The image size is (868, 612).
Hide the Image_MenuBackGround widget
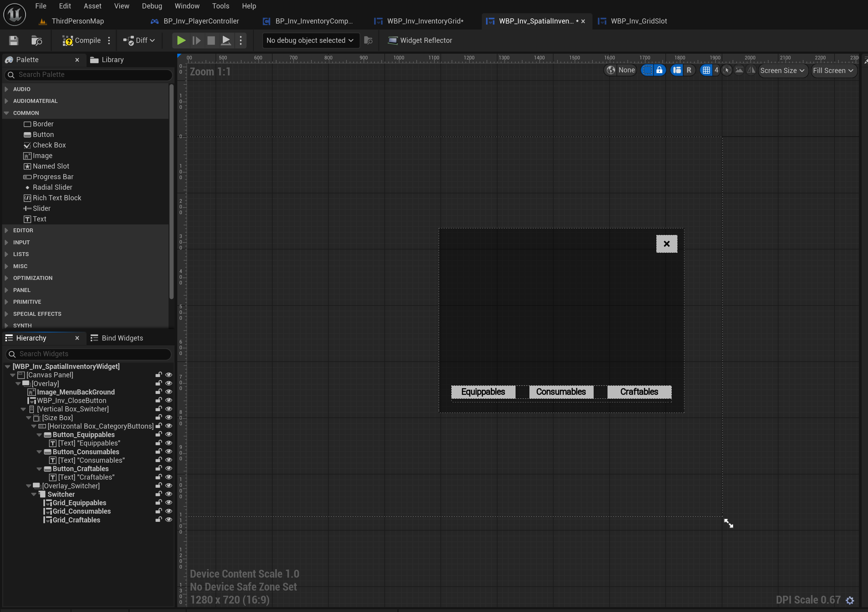click(169, 392)
